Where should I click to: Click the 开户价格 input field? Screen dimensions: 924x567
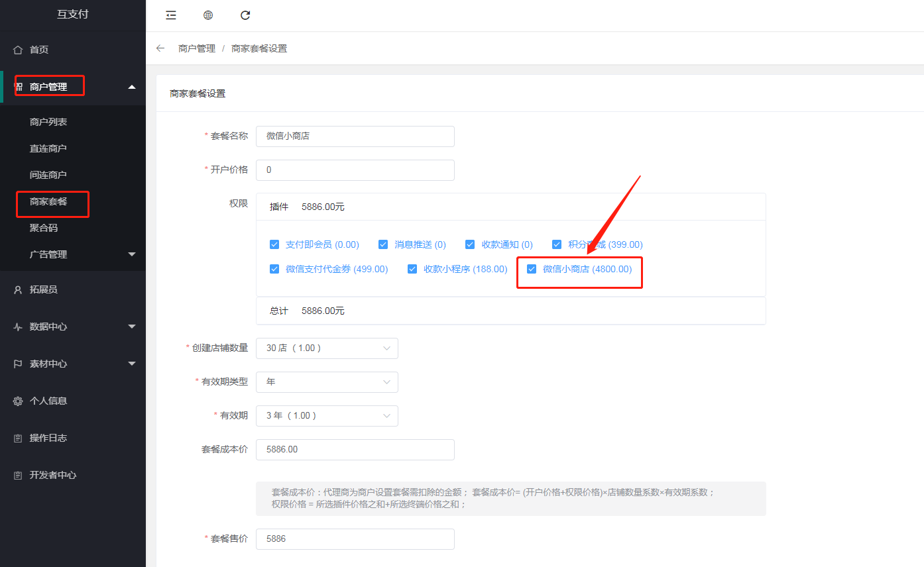[355, 170]
